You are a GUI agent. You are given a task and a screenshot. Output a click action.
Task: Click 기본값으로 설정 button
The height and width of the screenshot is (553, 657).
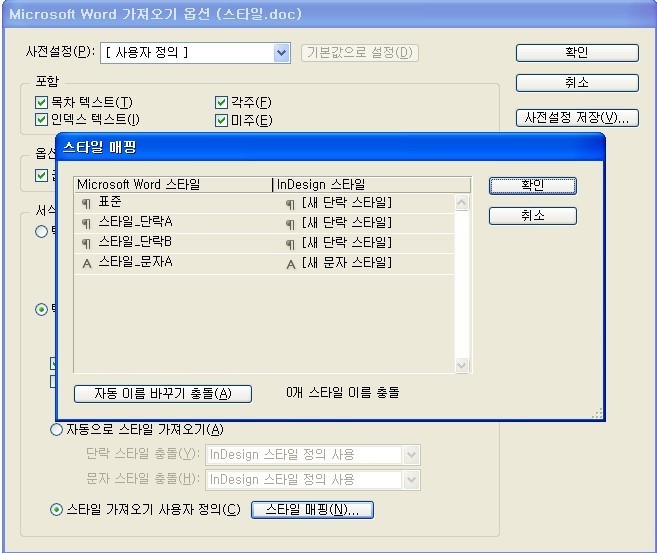(x=360, y=53)
